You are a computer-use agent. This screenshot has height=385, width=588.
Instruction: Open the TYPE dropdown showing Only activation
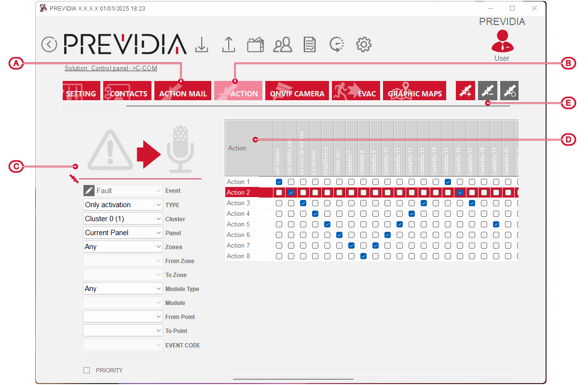(123, 205)
